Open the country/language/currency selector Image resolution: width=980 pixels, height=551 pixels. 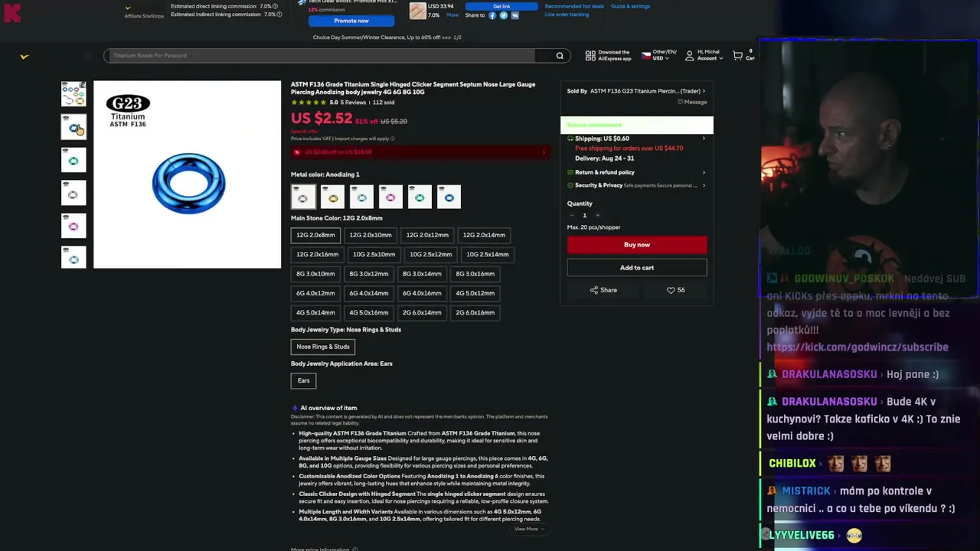(659, 55)
